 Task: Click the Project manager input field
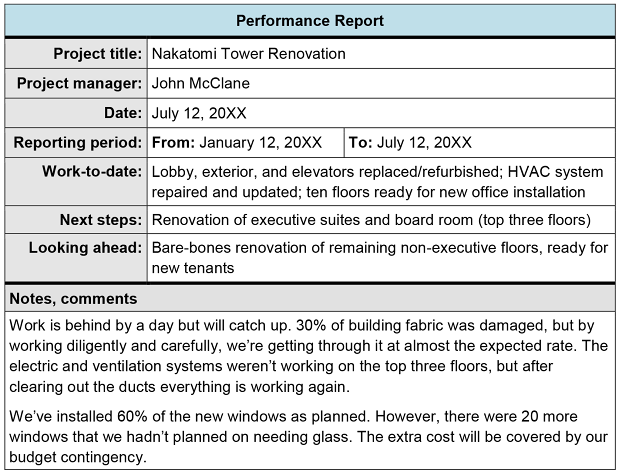point(380,84)
